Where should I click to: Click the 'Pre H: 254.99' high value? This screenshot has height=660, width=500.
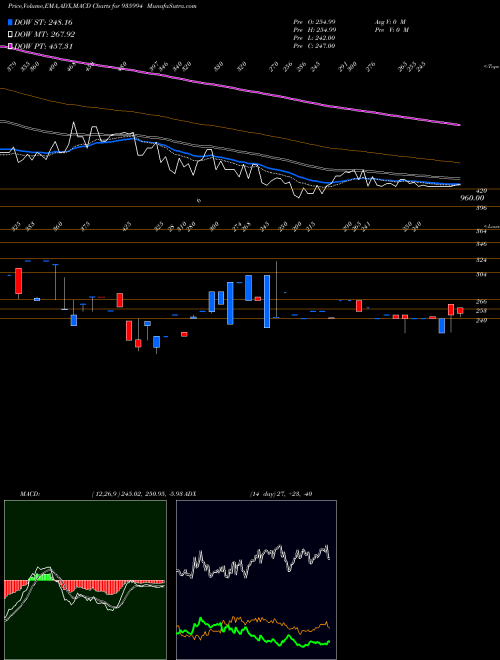tap(314, 30)
